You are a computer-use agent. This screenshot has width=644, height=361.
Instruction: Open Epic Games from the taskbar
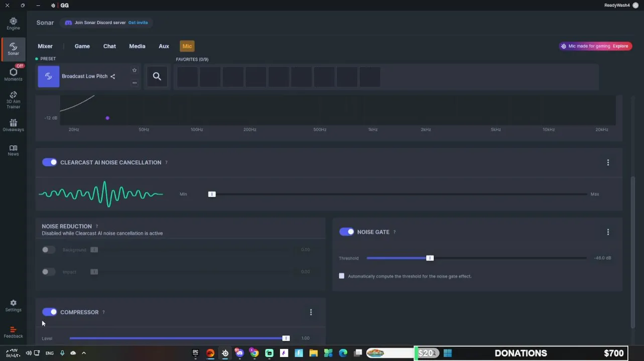(195, 353)
